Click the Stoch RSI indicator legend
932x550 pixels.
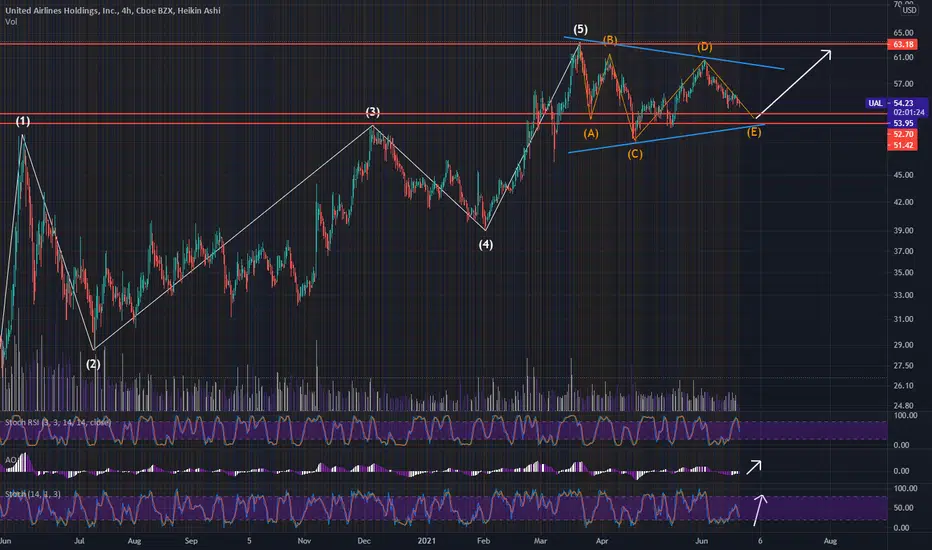58,423
